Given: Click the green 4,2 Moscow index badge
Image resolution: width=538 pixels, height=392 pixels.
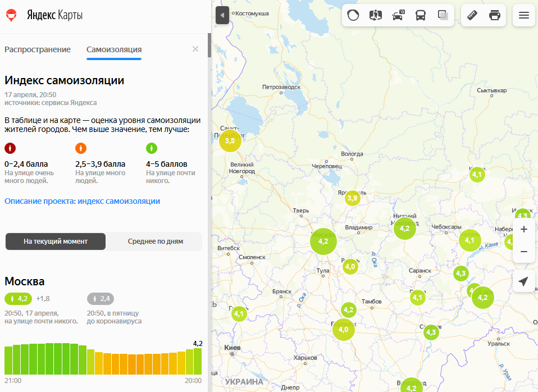Looking at the screenshot, I should coord(18,299).
